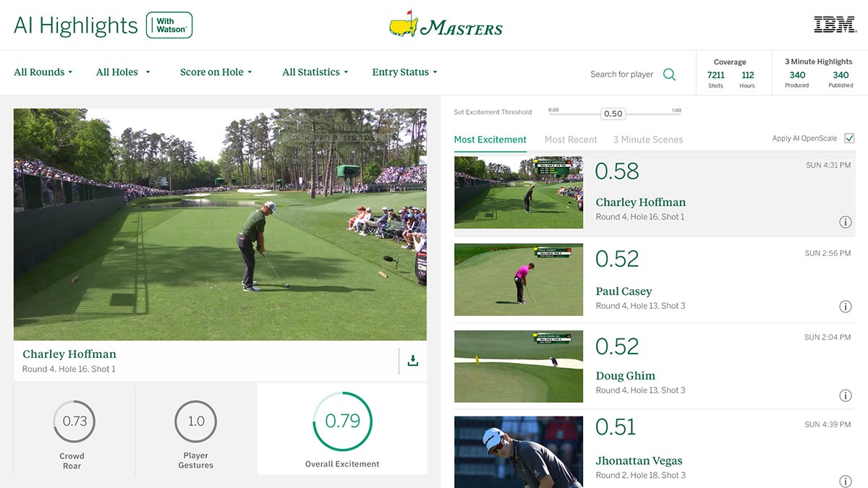Switch to the 3 Minute Scenes tab
The image size is (868, 488).
648,140
